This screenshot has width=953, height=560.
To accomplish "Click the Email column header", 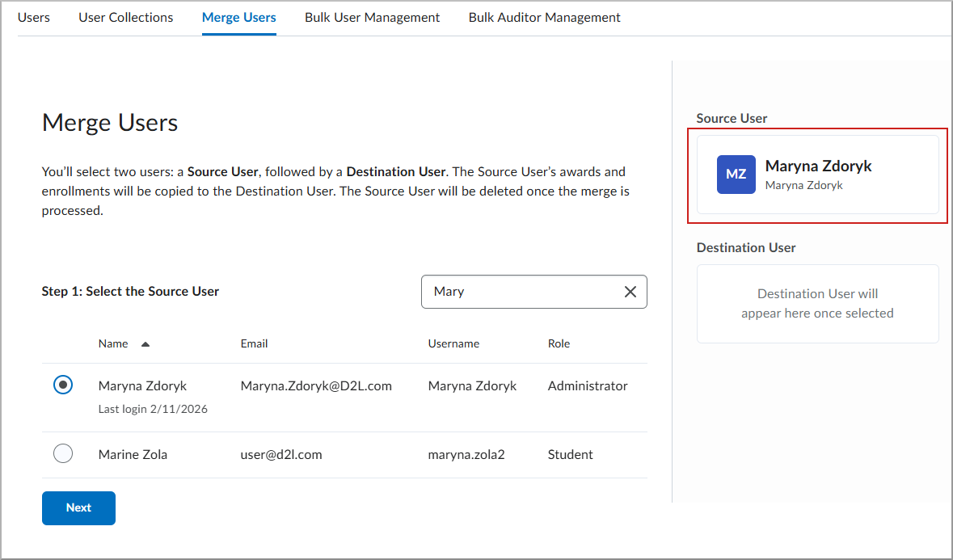I will coord(254,343).
